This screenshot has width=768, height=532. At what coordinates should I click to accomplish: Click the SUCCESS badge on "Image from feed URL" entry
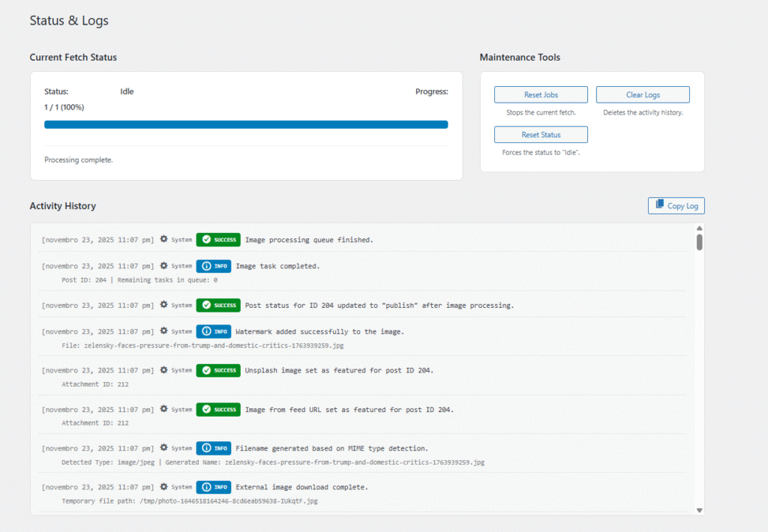click(x=218, y=409)
